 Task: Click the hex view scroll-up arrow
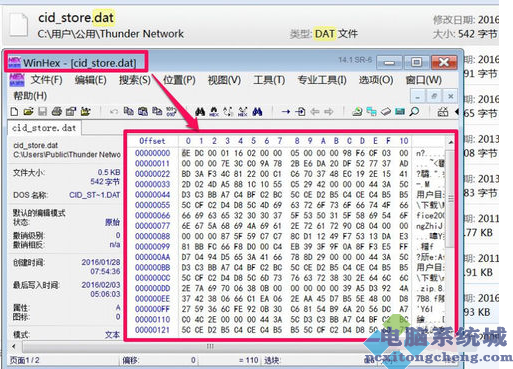[450, 142]
